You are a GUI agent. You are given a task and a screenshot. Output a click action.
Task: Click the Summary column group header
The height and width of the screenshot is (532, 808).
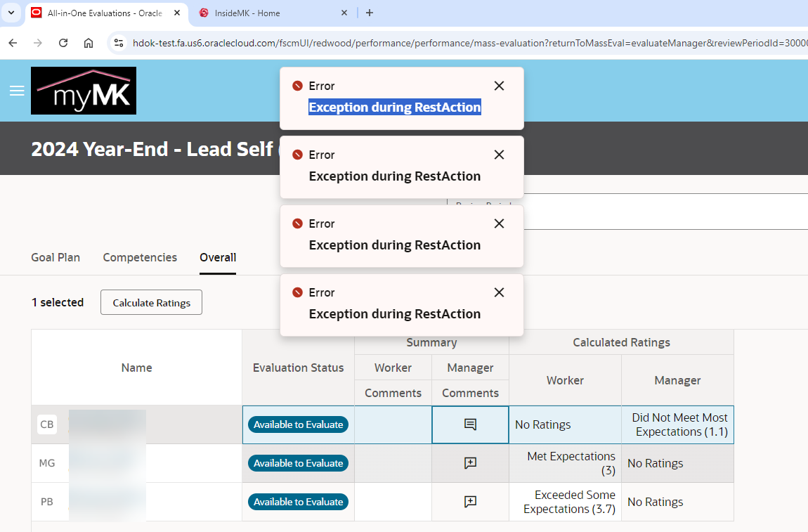click(x=432, y=342)
